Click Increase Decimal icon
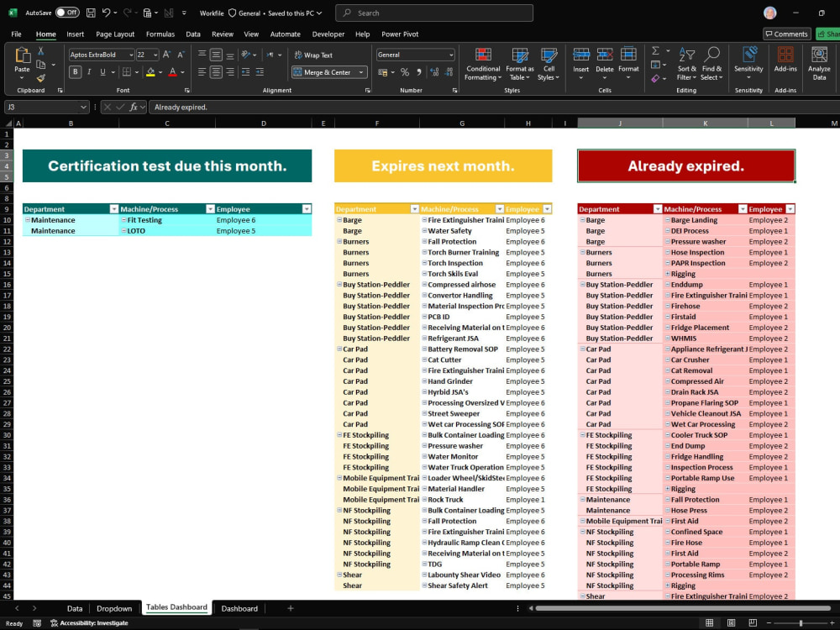The height and width of the screenshot is (630, 840). tap(434, 72)
